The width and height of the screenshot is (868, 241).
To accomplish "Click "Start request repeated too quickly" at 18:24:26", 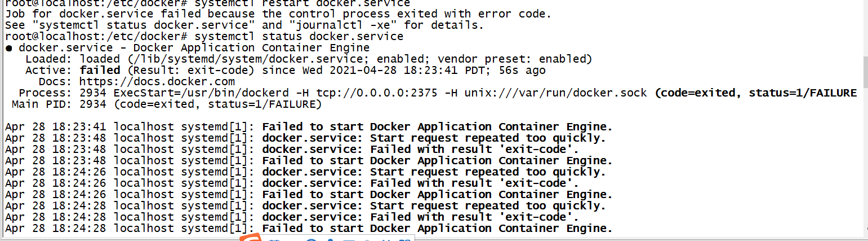I will pos(488,172).
